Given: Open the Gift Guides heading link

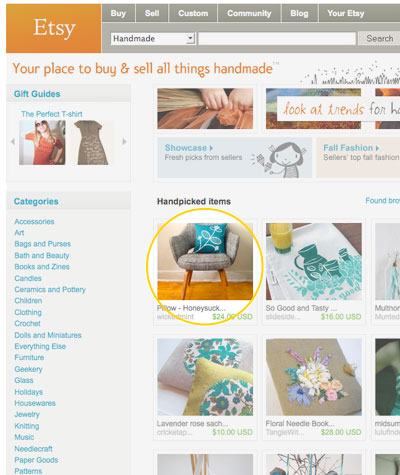Looking at the screenshot, I should tap(37, 94).
